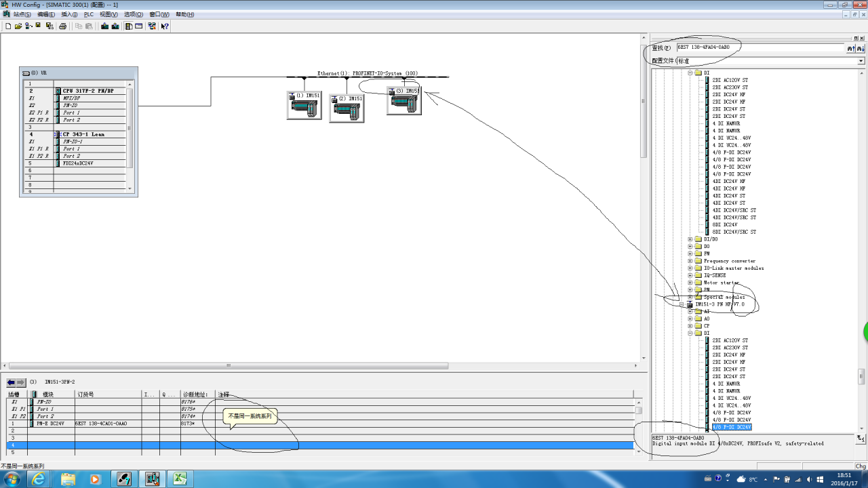Open Internet Explorer from the taskbar
Viewport: 868px width, 488px height.
pyautogui.click(x=39, y=479)
